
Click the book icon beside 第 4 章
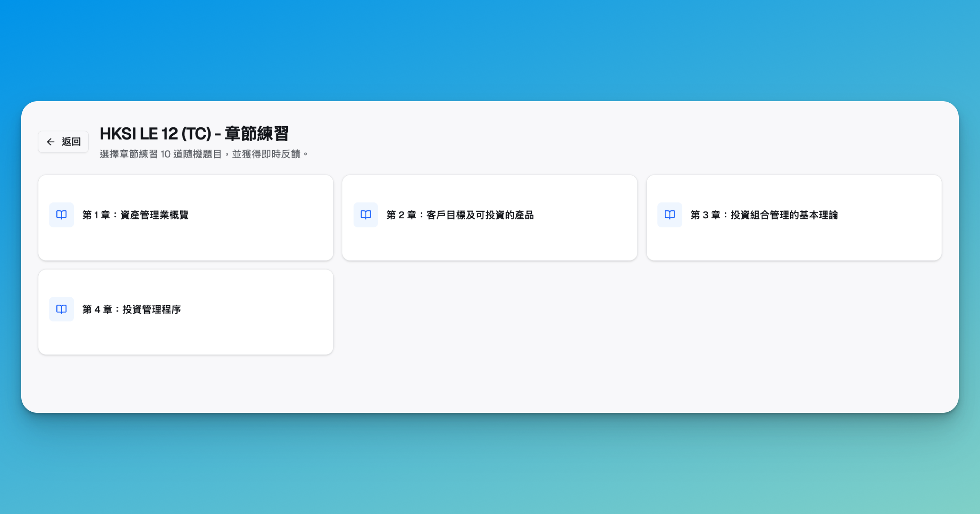click(61, 309)
